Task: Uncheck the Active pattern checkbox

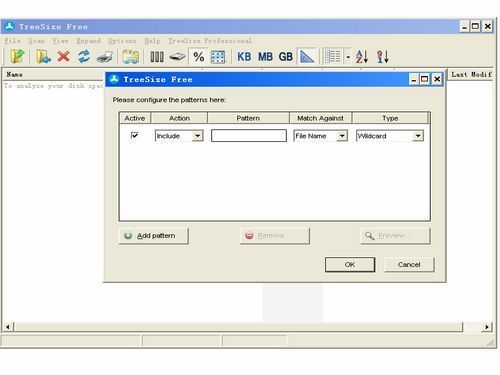Action: coord(134,135)
